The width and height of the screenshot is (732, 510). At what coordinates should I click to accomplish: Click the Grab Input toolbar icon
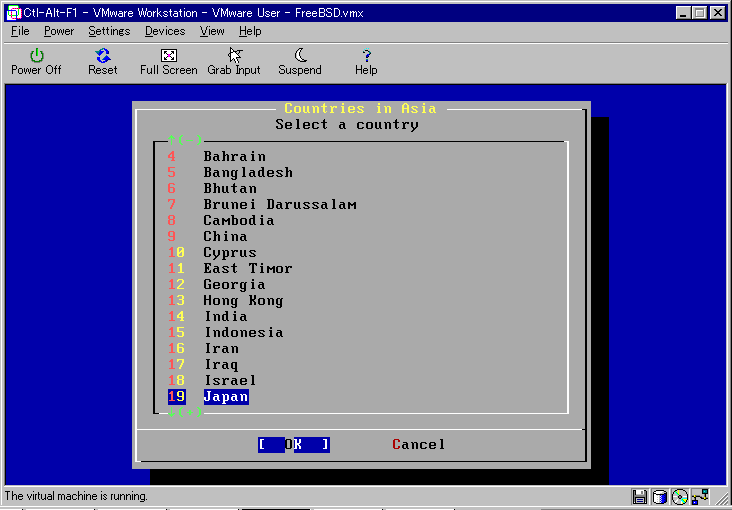[234, 62]
